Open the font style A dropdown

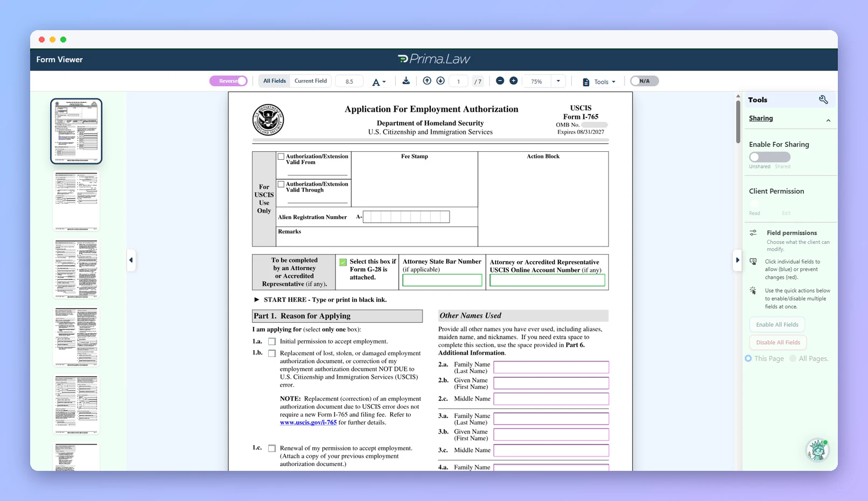click(x=379, y=82)
